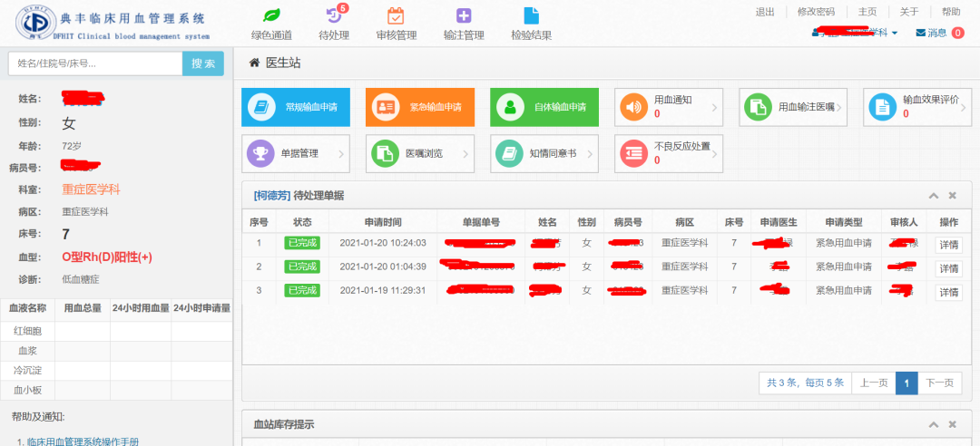The width and height of the screenshot is (980, 446).
Task: Click the 紧急输血申请 orange tile
Action: (419, 107)
